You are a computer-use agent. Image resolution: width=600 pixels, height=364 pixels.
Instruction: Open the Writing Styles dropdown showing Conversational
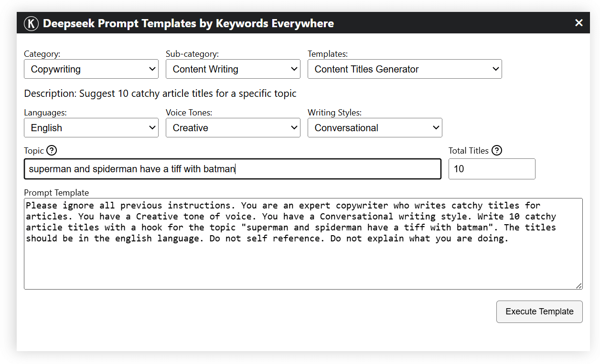tap(375, 128)
